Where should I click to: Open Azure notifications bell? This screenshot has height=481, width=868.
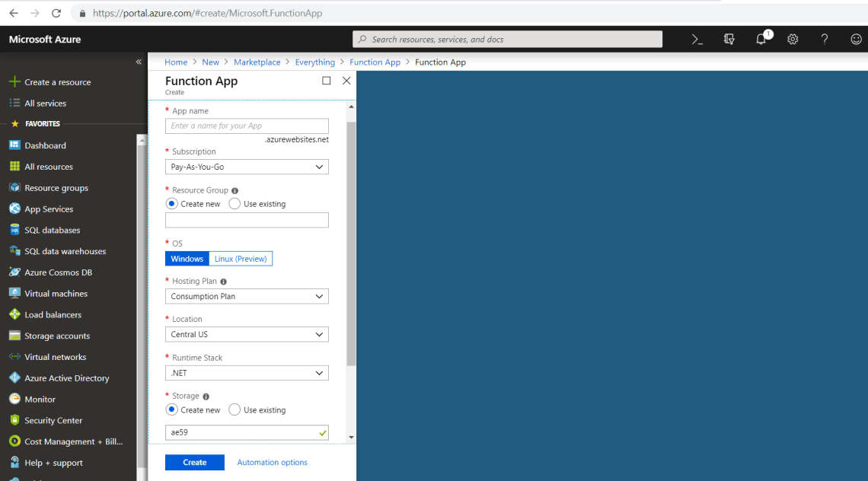click(x=761, y=39)
